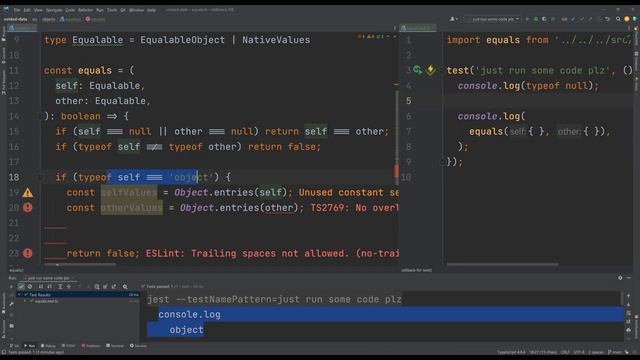The width and height of the screenshot is (640, 360).
Task: Open the Tools menu
Action: 112,10
